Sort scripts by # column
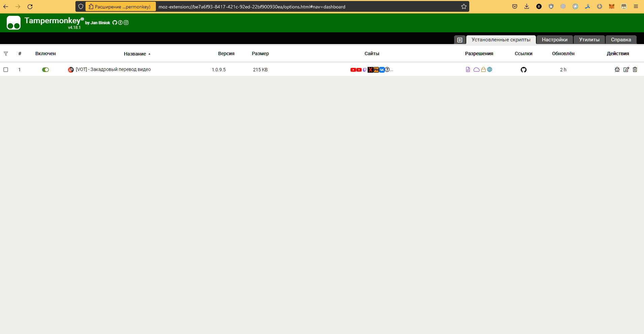The image size is (644, 334). (20, 53)
